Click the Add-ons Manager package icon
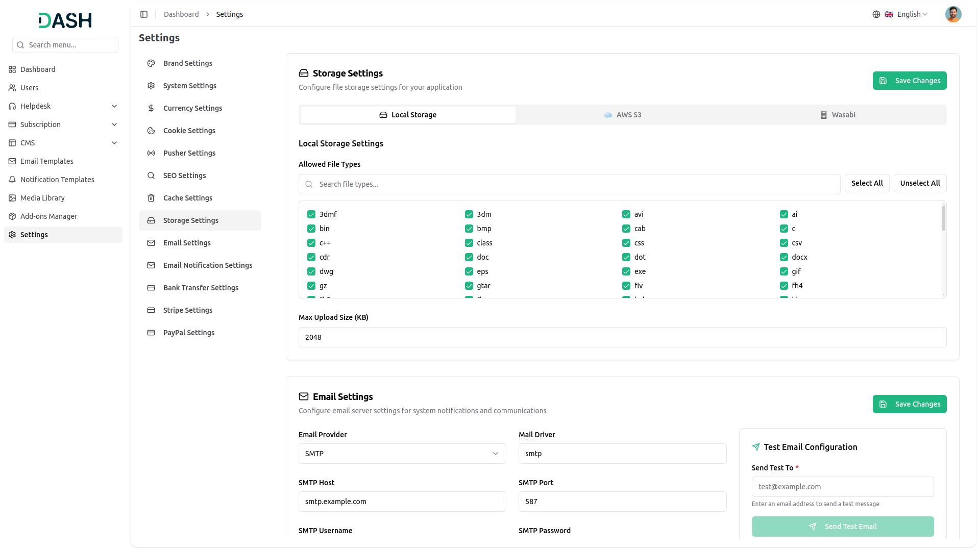Image resolution: width=980 pixels, height=551 pixels. 12,216
